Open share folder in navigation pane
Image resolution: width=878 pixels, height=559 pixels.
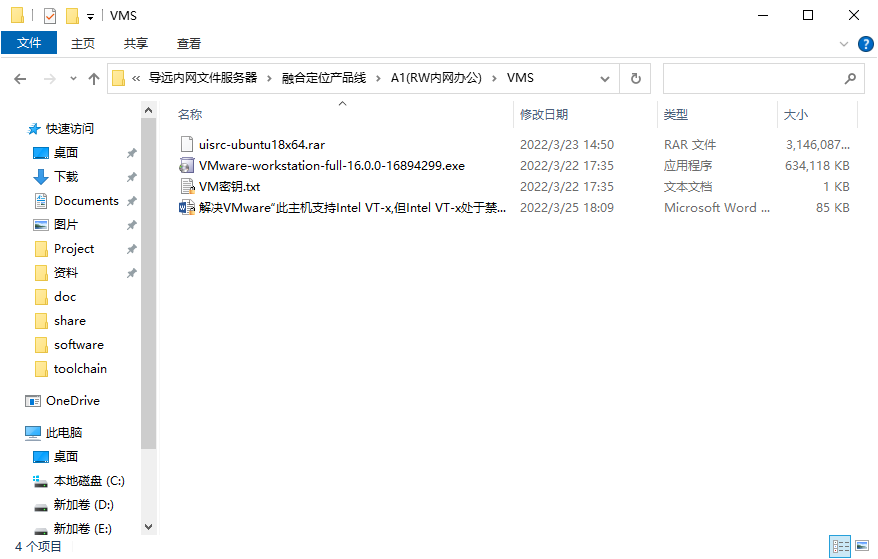point(70,321)
